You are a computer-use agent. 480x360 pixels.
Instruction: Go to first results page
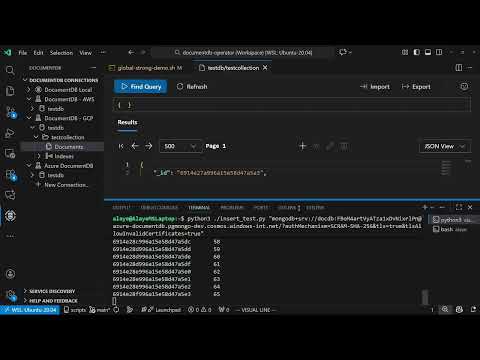tap(121, 146)
